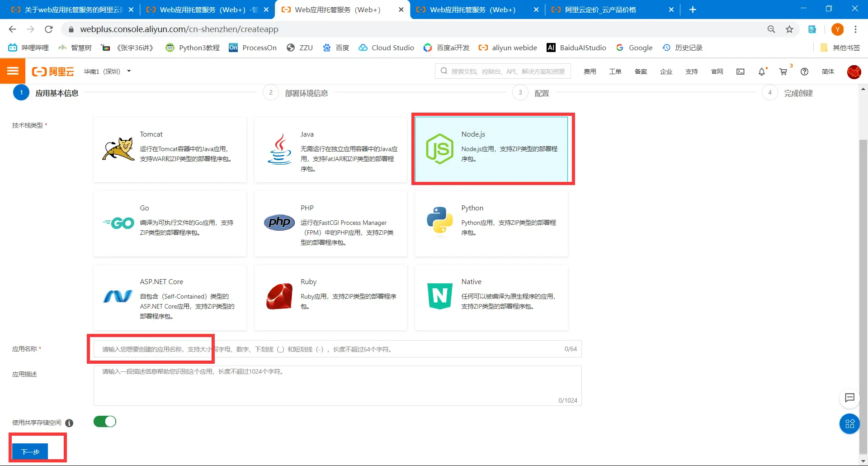Image resolution: width=868 pixels, height=466 pixels.
Task: Select the Java tech stack card
Action: (330, 150)
